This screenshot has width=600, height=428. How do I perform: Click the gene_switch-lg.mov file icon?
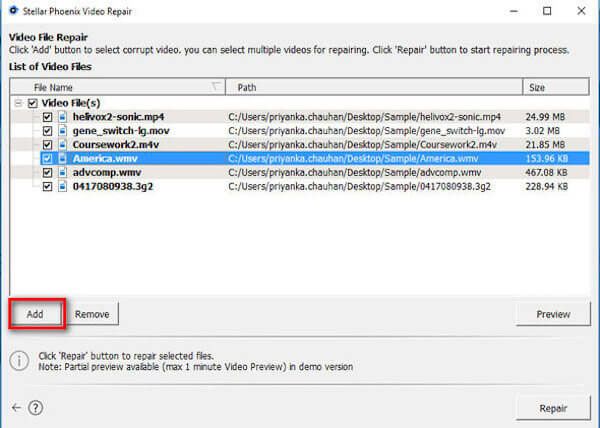click(x=63, y=131)
